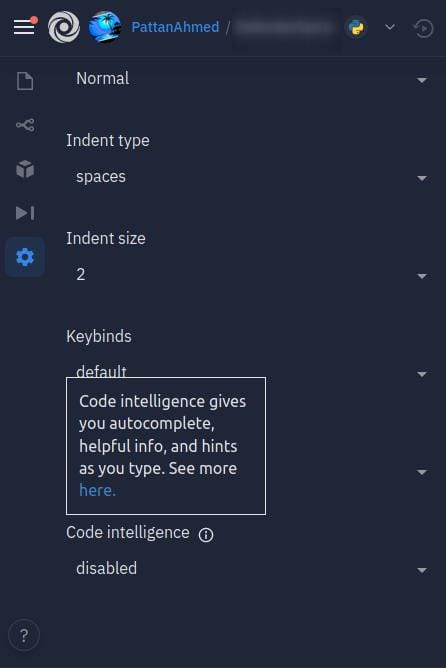The image size is (446, 668).
Task: Click the Code intelligence info icon
Action: coord(206,535)
